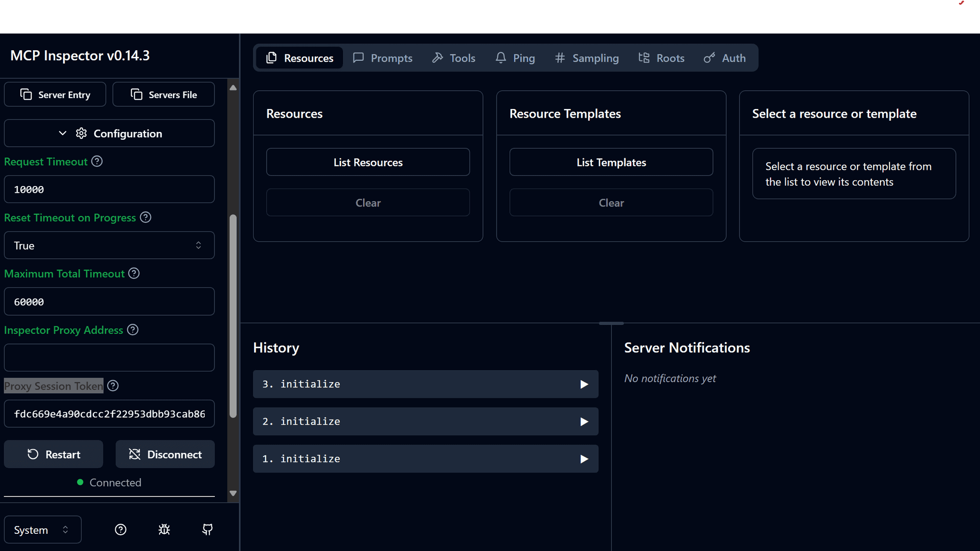Click the Request Timeout help icon
Screen dimensions: 980x551
[x=97, y=161]
